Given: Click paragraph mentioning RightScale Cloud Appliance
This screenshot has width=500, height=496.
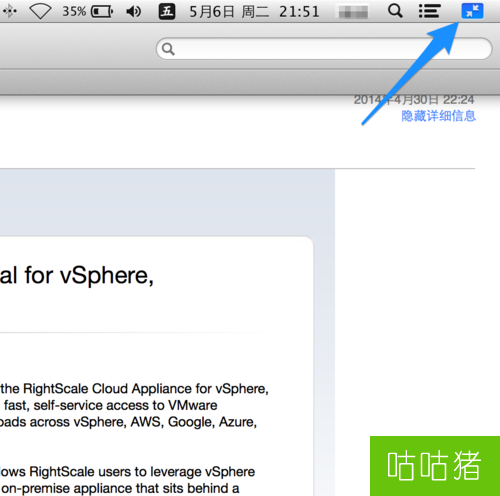Looking at the screenshot, I should coord(134,405).
